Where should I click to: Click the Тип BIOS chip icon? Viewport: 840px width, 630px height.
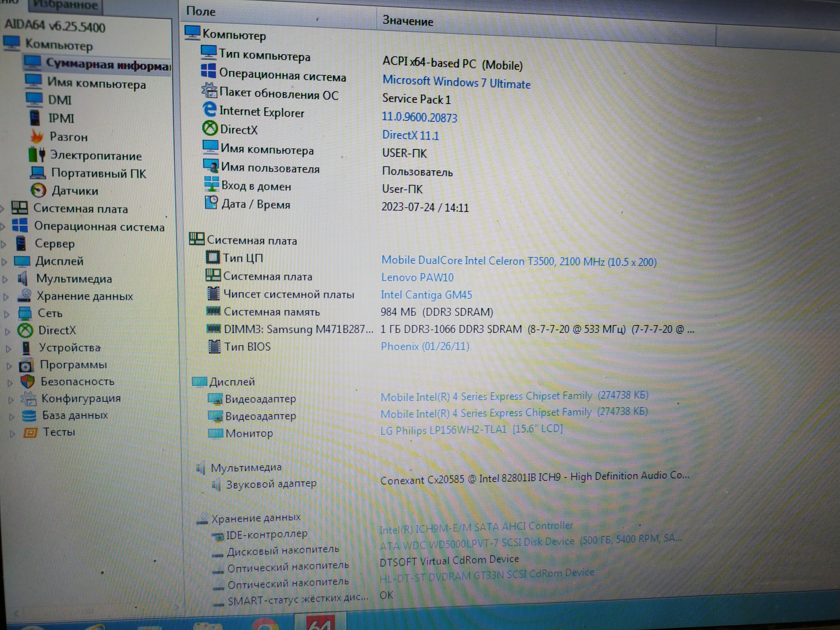point(215,346)
